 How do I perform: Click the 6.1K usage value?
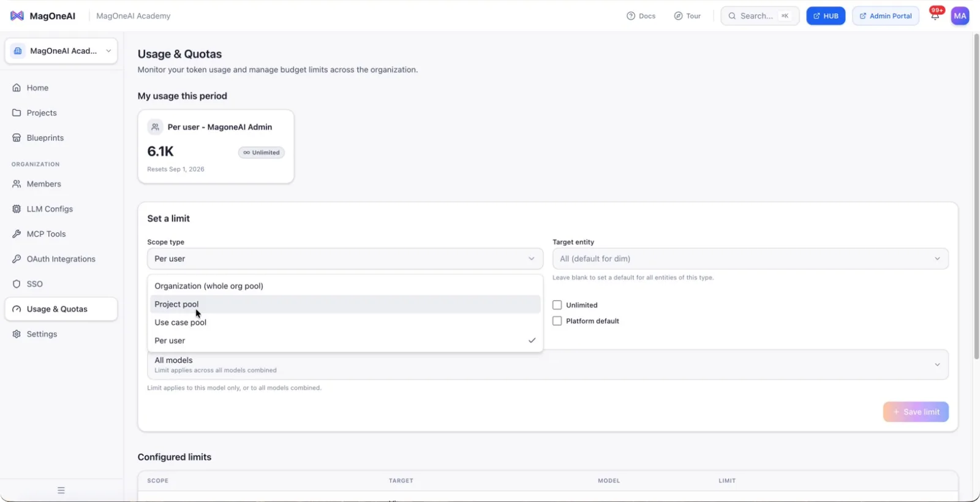(160, 151)
